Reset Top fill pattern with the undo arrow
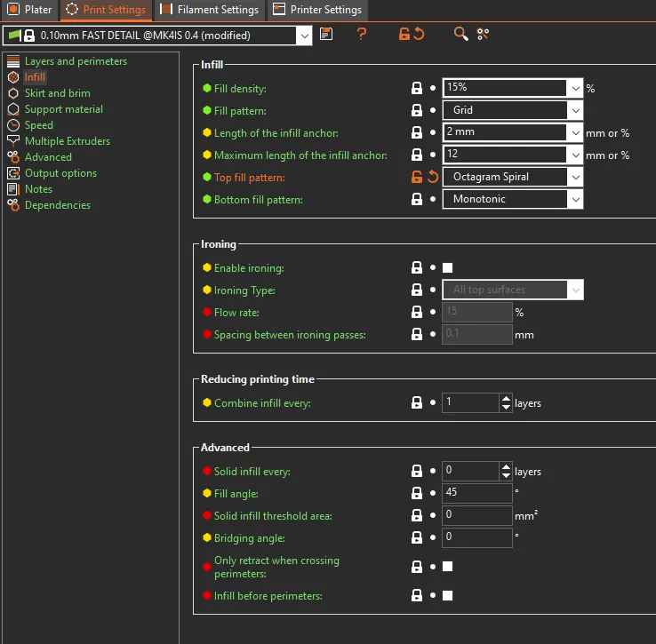The image size is (656, 644). [433, 177]
